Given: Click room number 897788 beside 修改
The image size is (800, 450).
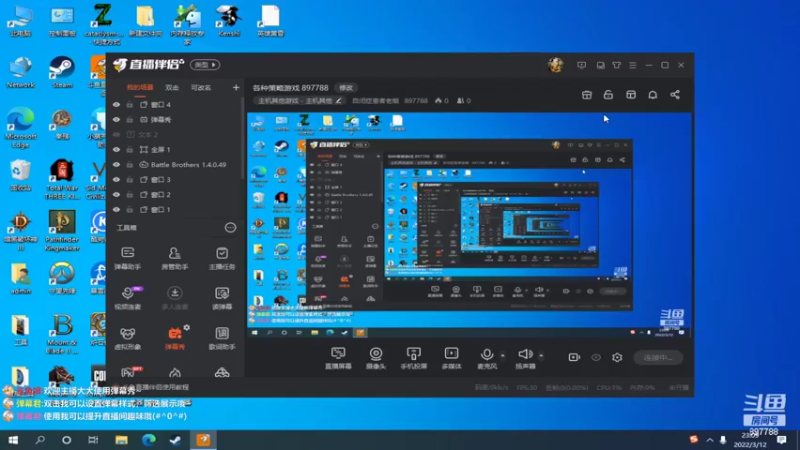Looking at the screenshot, I should 314,88.
